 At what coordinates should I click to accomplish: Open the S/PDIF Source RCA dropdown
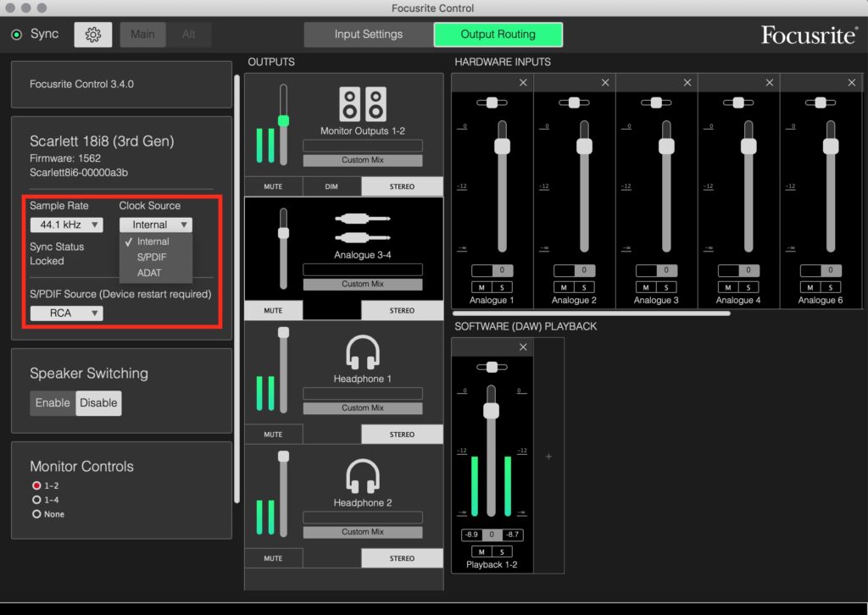pyautogui.click(x=66, y=313)
